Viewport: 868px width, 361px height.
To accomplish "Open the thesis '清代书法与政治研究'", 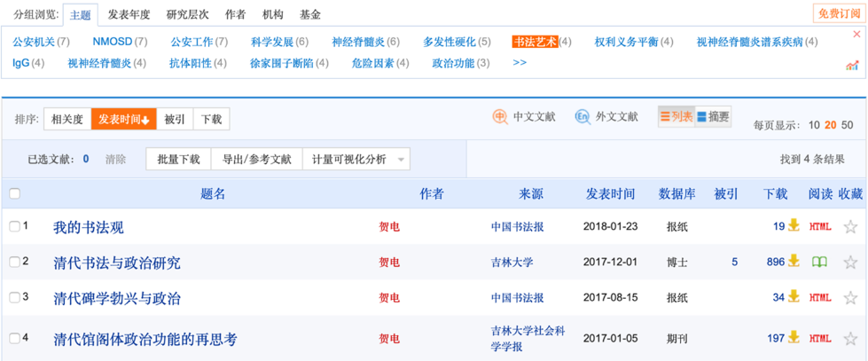I will click(x=117, y=263).
